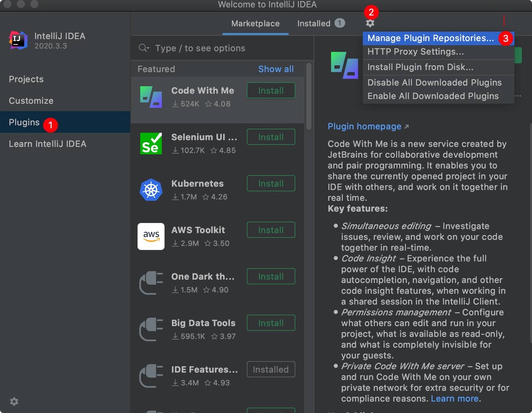
Task: Select the One Dark theme plugin title
Action: [203, 277]
